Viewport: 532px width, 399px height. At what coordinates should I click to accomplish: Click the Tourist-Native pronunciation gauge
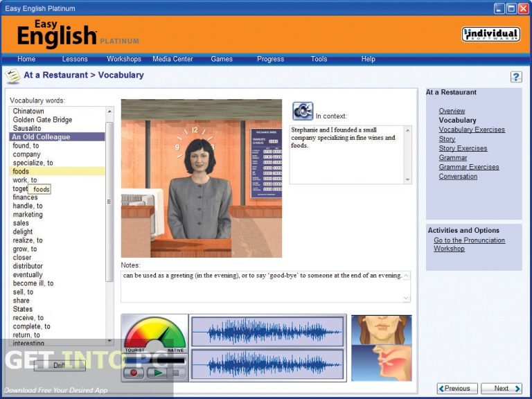pyautogui.click(x=154, y=336)
